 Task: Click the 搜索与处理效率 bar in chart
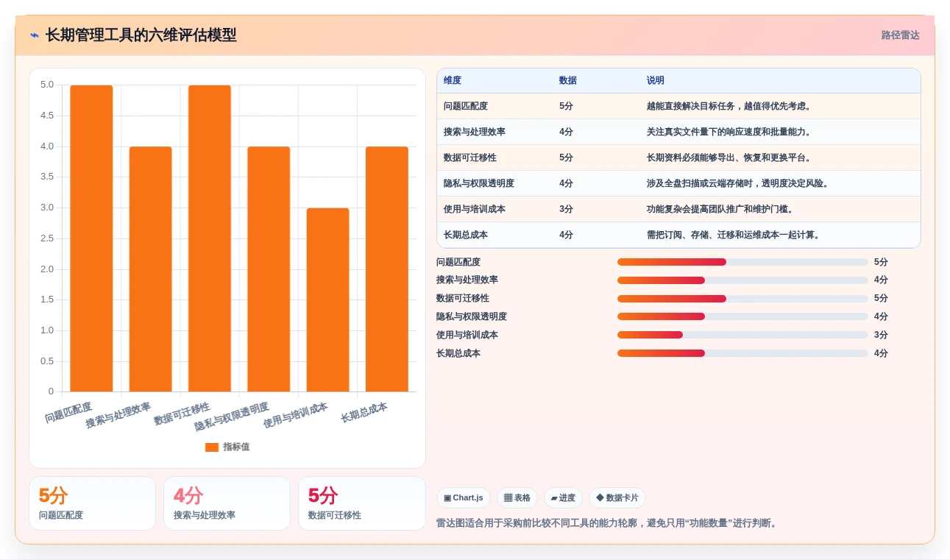(x=151, y=269)
